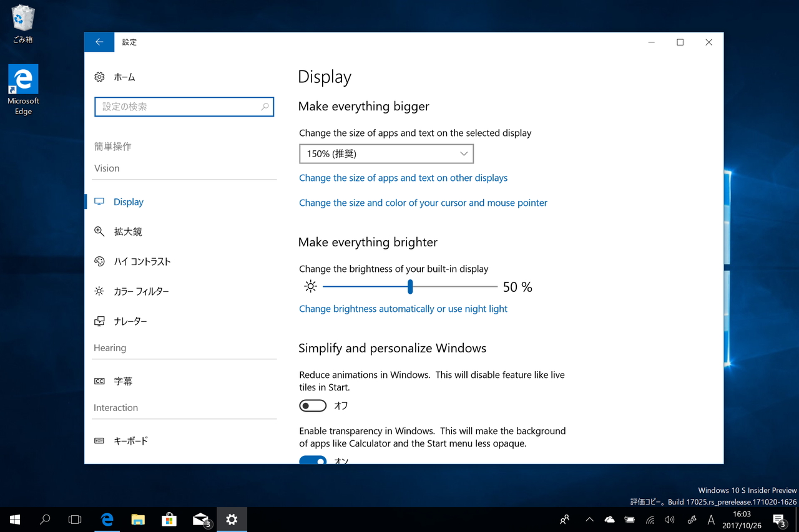This screenshot has width=799, height=532.
Task: Open link to change size on other displays
Action: click(x=403, y=178)
